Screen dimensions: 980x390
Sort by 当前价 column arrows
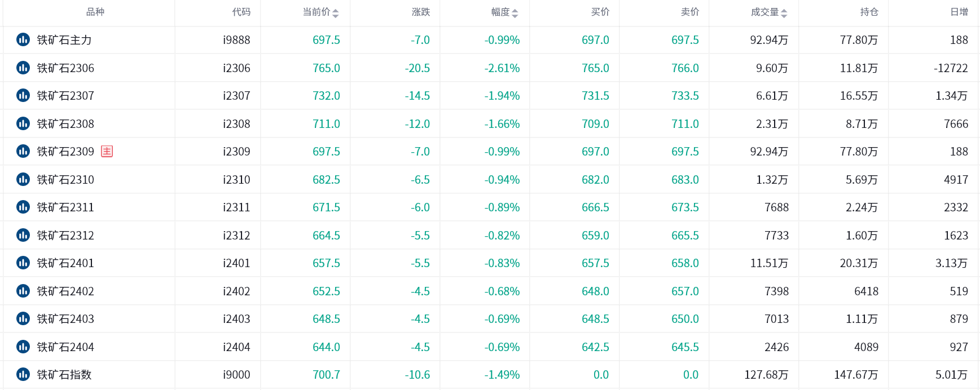336,13
